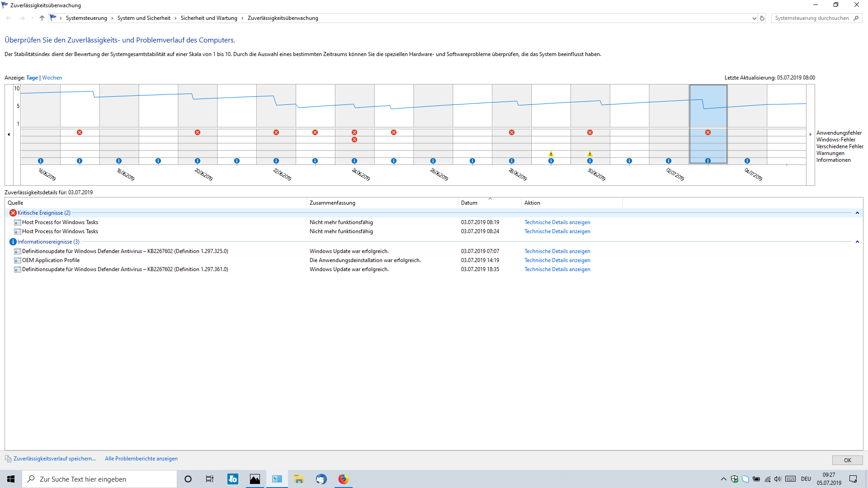Open recent locations dropdown arrow
Viewport: 868px width, 488px height.
click(33, 18)
